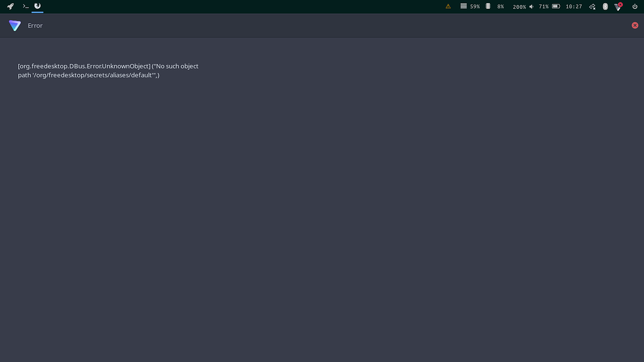Click the yellow warning triangle tray icon

pyautogui.click(x=448, y=6)
